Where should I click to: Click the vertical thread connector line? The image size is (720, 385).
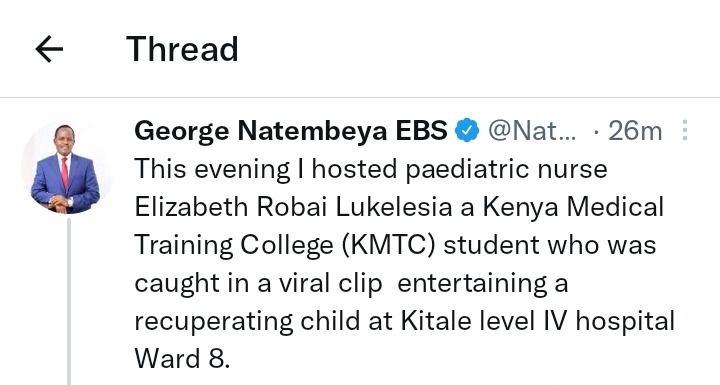click(x=69, y=302)
